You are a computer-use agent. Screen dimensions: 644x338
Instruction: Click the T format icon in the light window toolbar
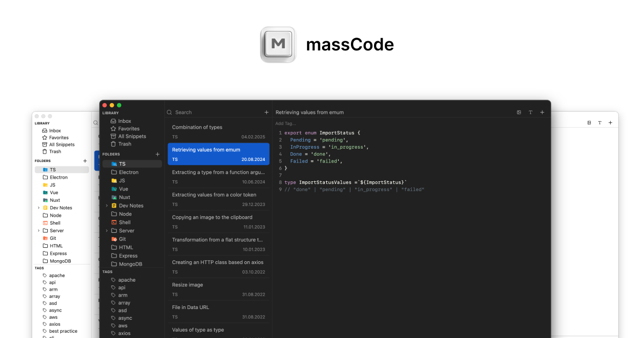599,122
